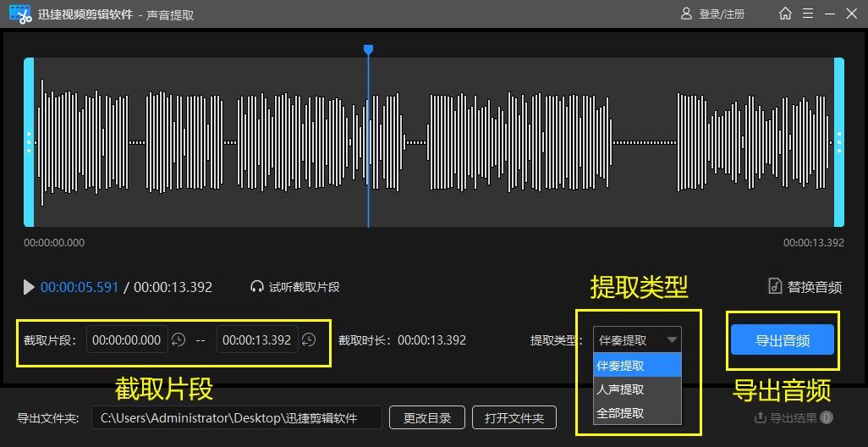Click the waveform start label 00:00:00.000
This screenshot has width=868, height=447.
click(x=54, y=243)
